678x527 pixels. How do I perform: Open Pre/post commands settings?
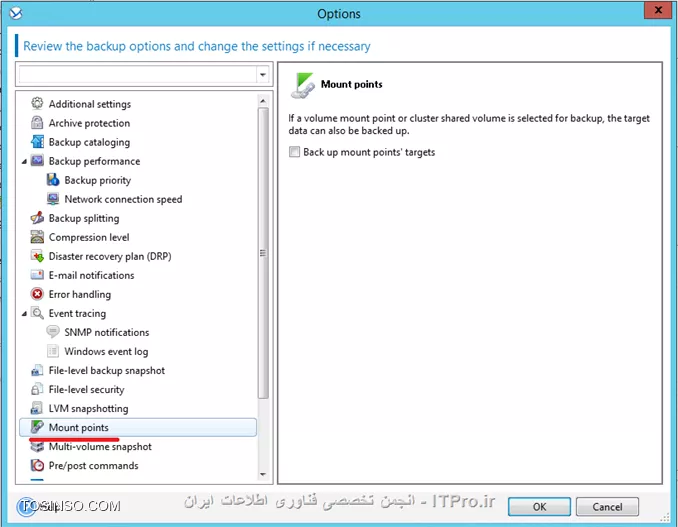click(x=93, y=465)
